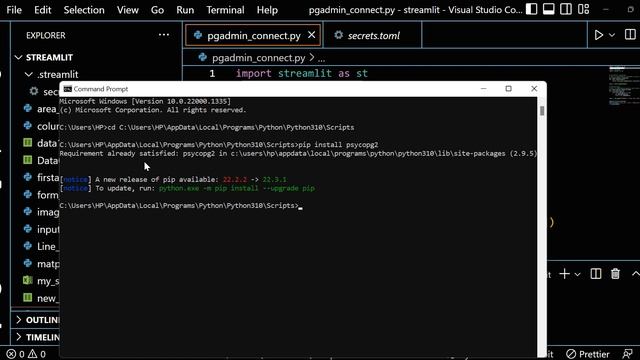Click line 1 import streamlit code

tap(302, 73)
